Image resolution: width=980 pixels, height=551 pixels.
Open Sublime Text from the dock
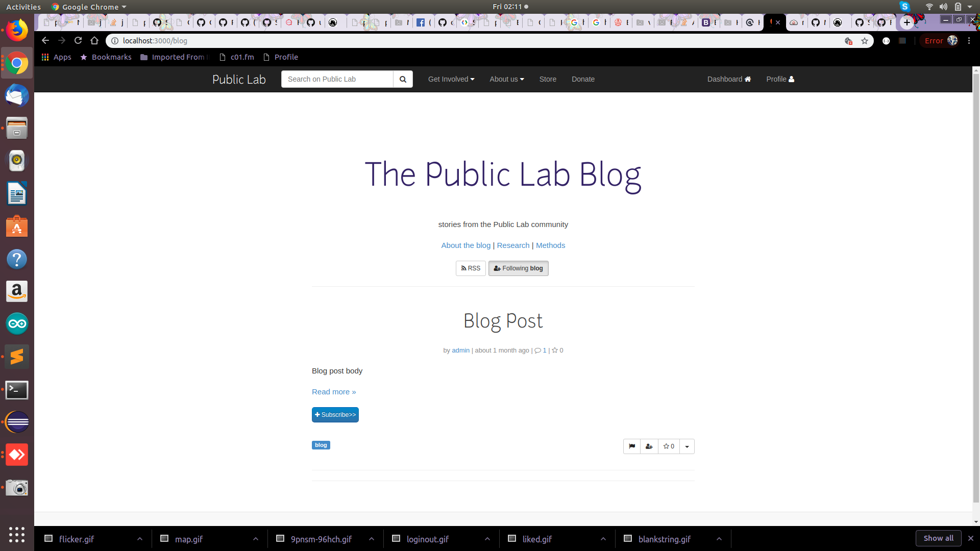17,357
